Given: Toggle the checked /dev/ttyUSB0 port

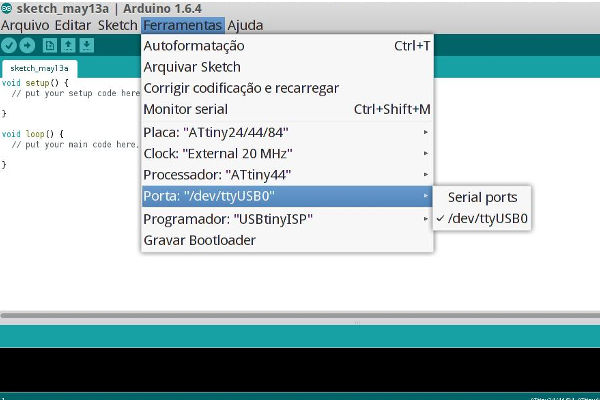Looking at the screenshot, I should point(482,219).
